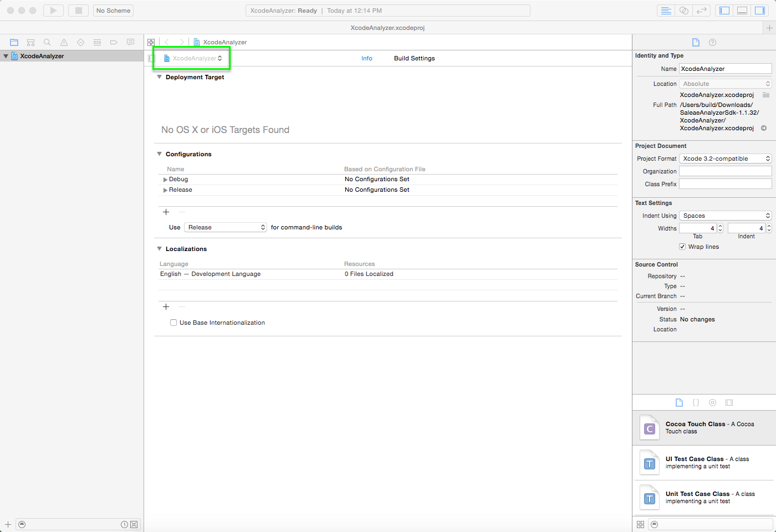Image resolution: width=776 pixels, height=532 pixels.
Task: Click the Stop button in toolbar
Action: coord(78,11)
